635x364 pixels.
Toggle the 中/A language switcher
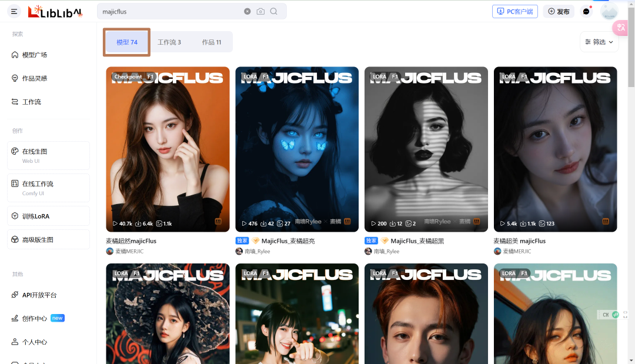coord(620,28)
